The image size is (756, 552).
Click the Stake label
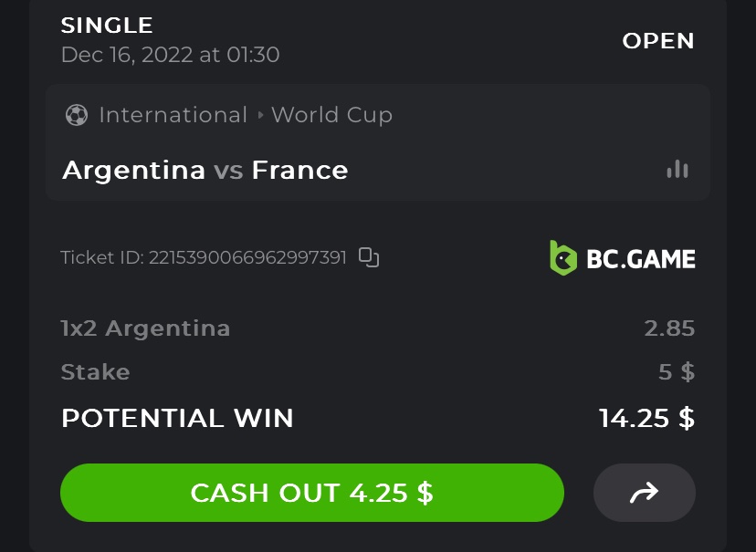click(95, 372)
